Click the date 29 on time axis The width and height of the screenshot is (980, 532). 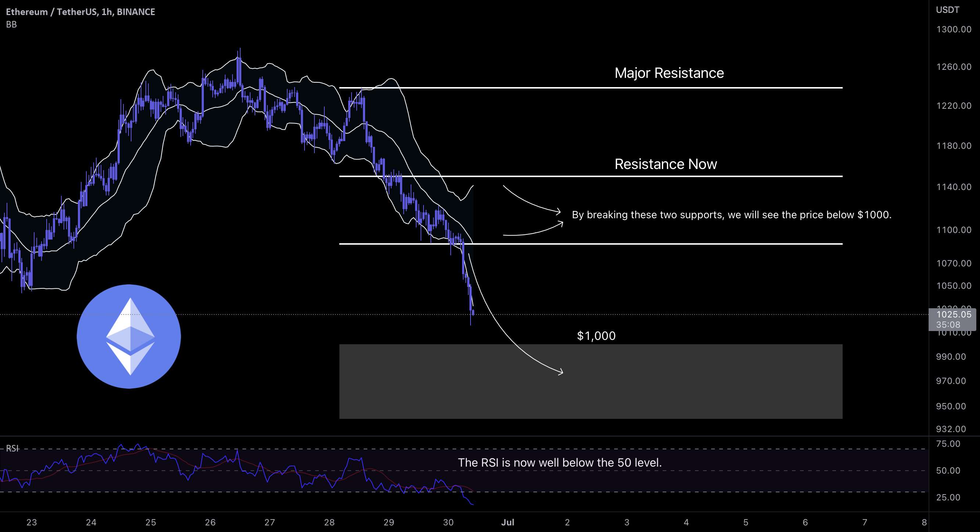tap(389, 522)
